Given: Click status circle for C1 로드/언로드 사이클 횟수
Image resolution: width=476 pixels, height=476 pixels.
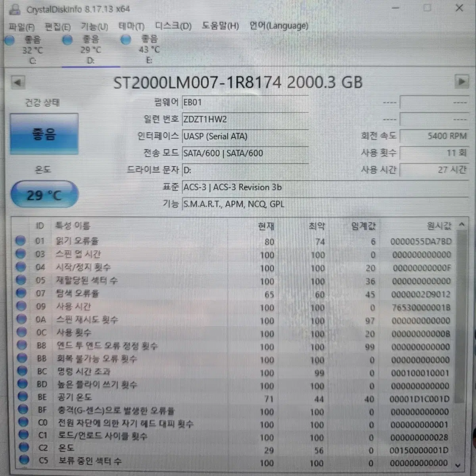Looking at the screenshot, I should point(24,435).
